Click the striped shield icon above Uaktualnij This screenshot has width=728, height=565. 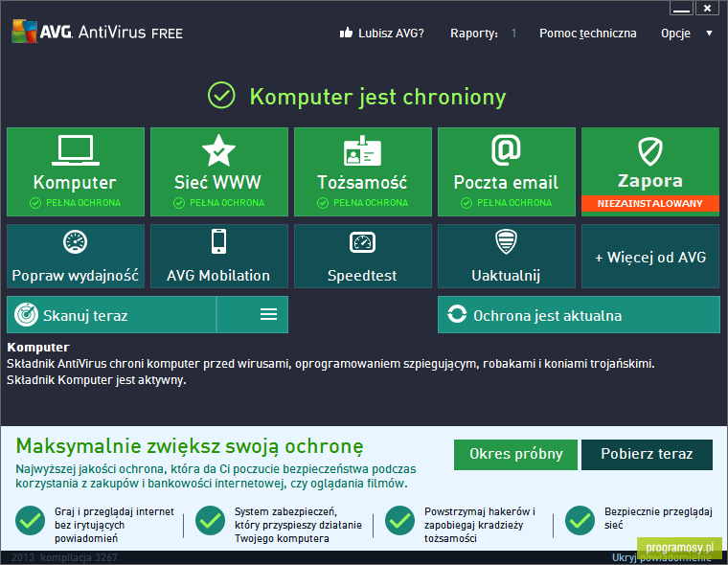[506, 241]
